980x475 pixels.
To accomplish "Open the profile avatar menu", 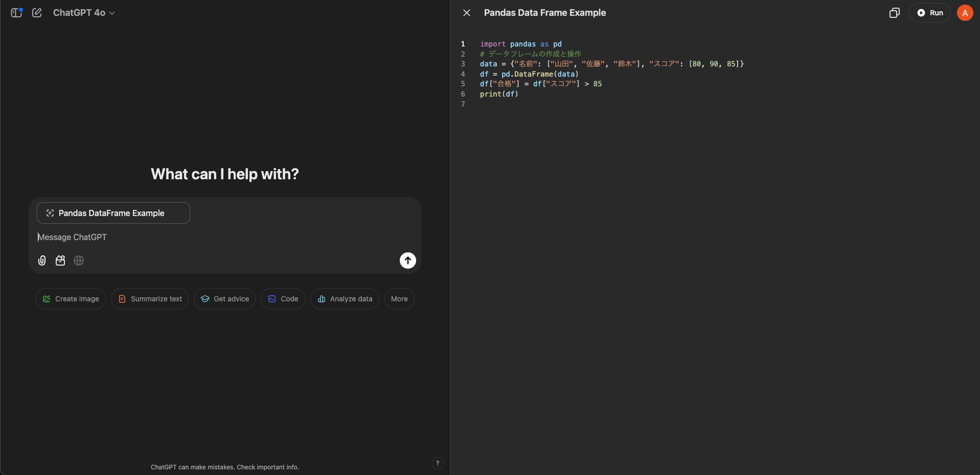I will click(964, 12).
